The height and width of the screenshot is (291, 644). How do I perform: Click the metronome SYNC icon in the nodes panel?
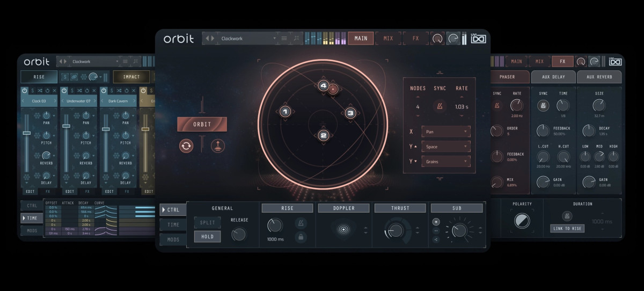point(440,106)
